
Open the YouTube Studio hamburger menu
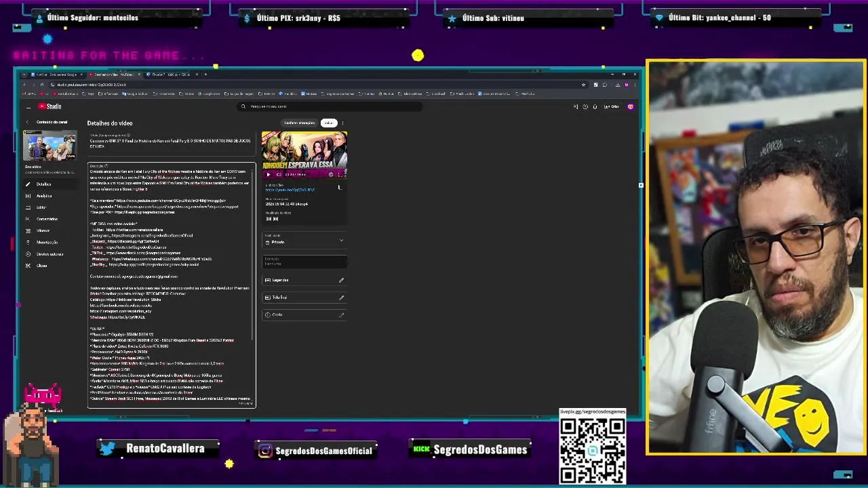[x=28, y=106]
